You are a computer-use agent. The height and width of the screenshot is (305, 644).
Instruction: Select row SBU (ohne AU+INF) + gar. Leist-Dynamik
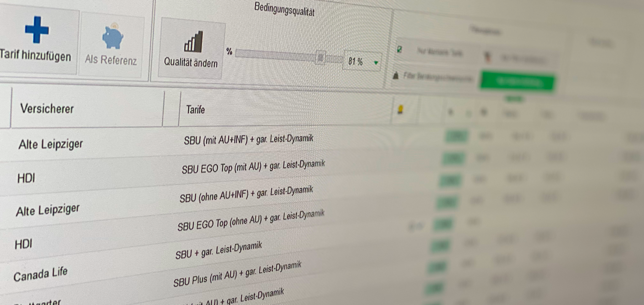click(x=246, y=194)
